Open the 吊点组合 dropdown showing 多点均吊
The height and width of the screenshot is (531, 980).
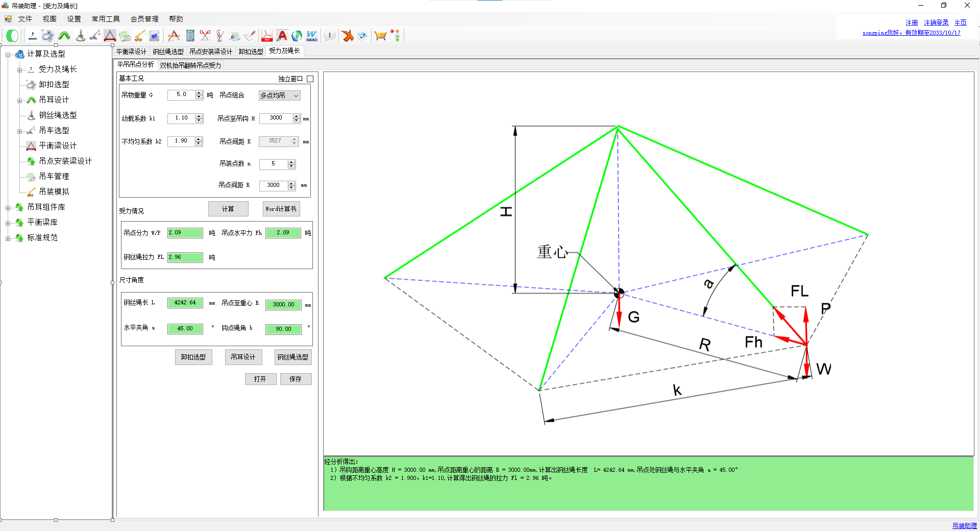pos(279,95)
